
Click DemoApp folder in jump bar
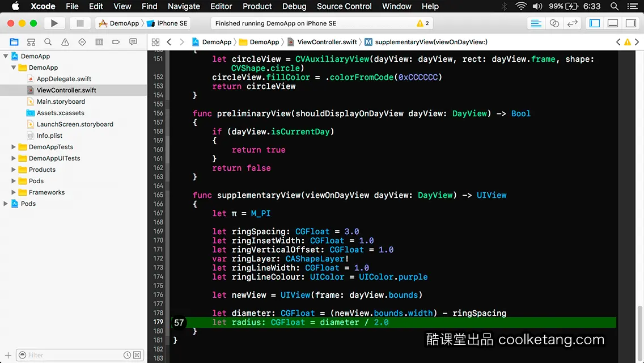click(x=259, y=42)
